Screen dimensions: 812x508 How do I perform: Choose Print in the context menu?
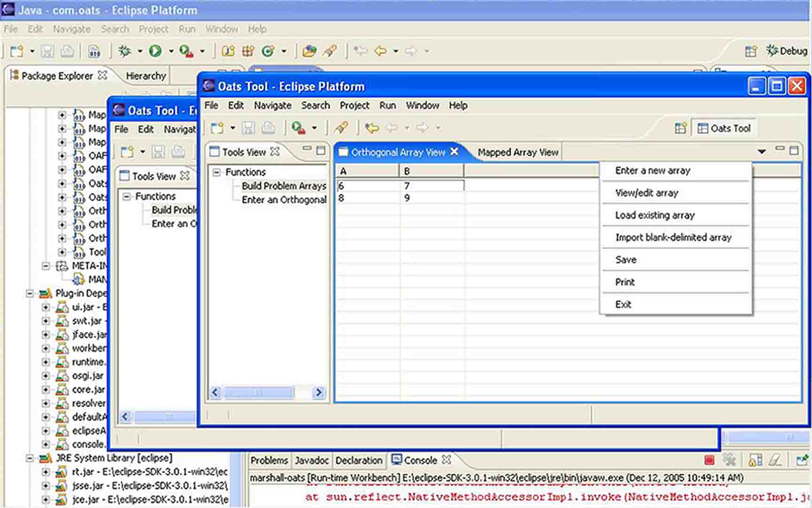[676, 282]
